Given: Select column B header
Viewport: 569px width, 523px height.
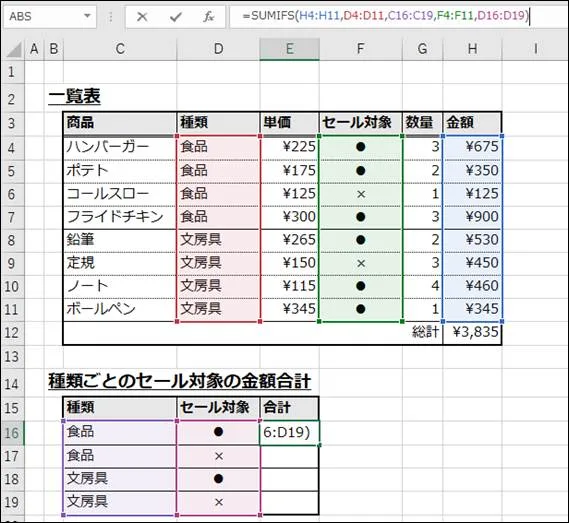Looking at the screenshot, I should click(x=54, y=49).
